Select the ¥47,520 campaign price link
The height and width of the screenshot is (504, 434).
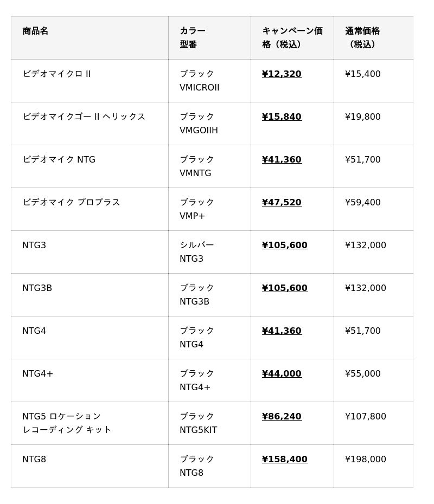coord(282,203)
